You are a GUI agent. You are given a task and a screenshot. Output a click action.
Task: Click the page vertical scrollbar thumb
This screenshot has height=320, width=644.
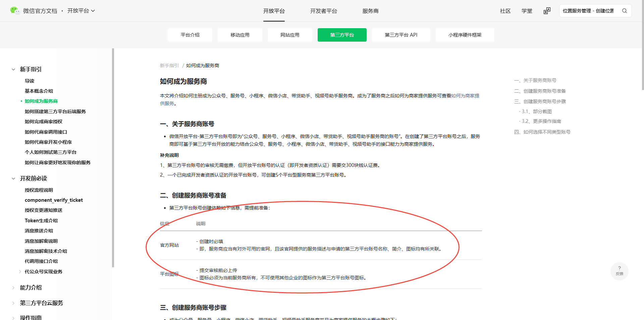click(x=643, y=45)
